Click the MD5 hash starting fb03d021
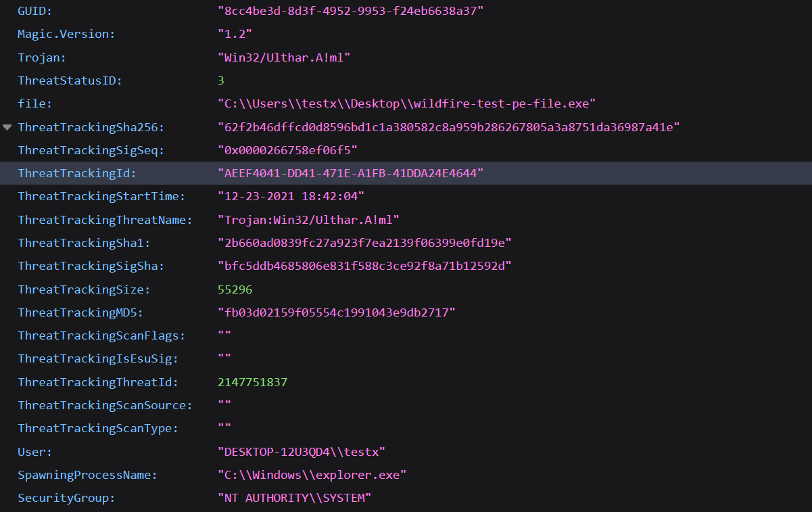Image resolution: width=812 pixels, height=512 pixels. (x=337, y=312)
